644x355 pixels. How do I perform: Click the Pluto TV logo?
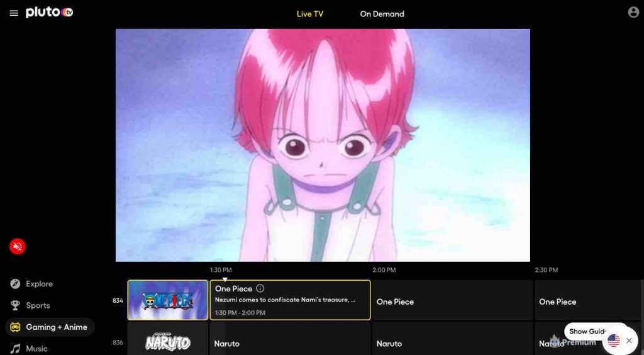click(x=49, y=13)
